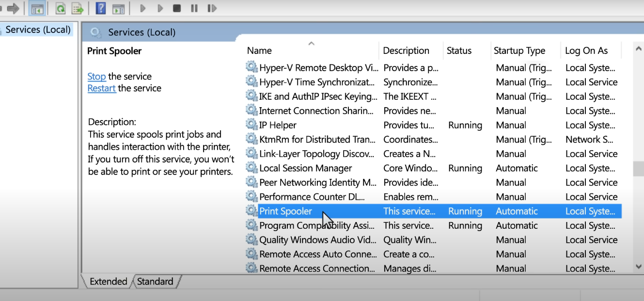Click the Stop the service link
The height and width of the screenshot is (301, 644).
click(96, 77)
